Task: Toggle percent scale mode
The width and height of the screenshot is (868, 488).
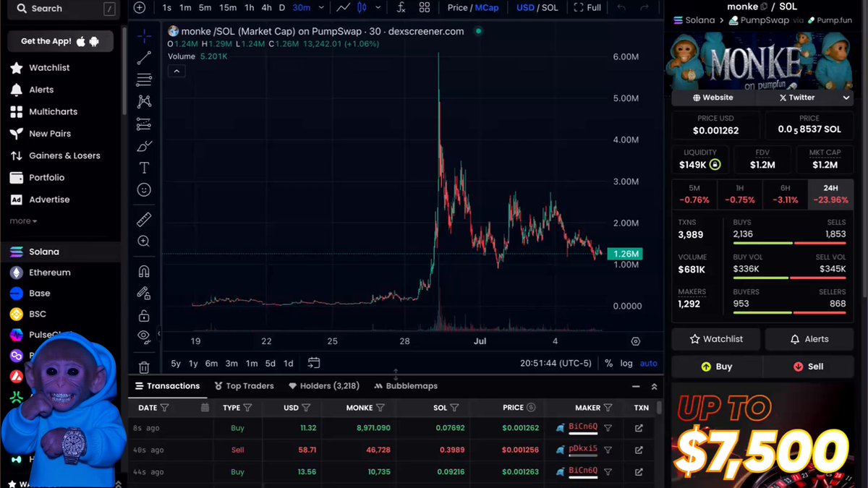Action: click(609, 363)
